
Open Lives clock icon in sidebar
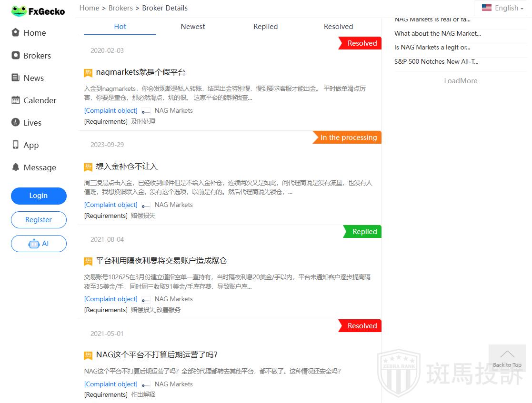pos(16,122)
